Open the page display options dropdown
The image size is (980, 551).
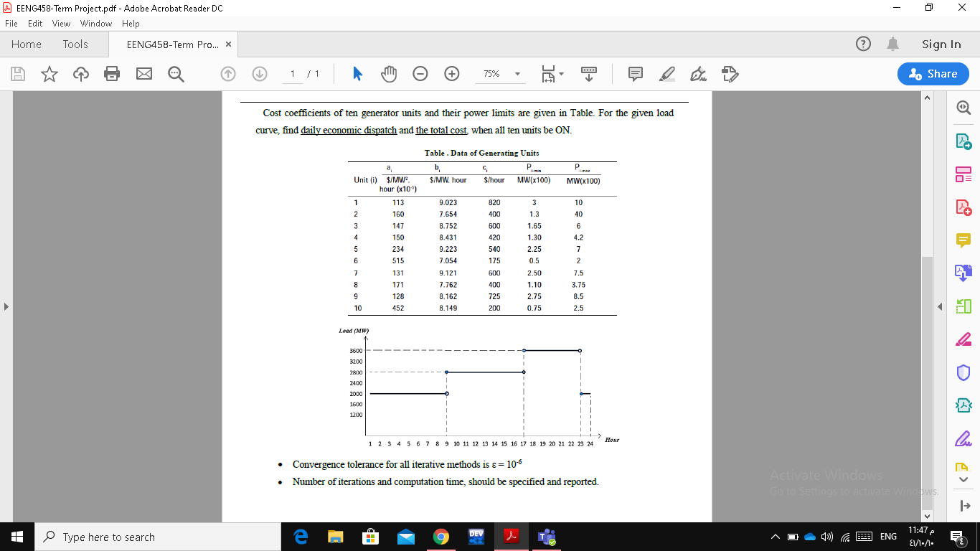click(x=552, y=73)
